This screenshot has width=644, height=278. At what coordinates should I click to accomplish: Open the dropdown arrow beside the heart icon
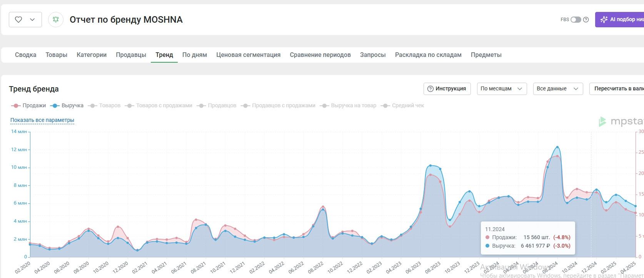pos(33,20)
